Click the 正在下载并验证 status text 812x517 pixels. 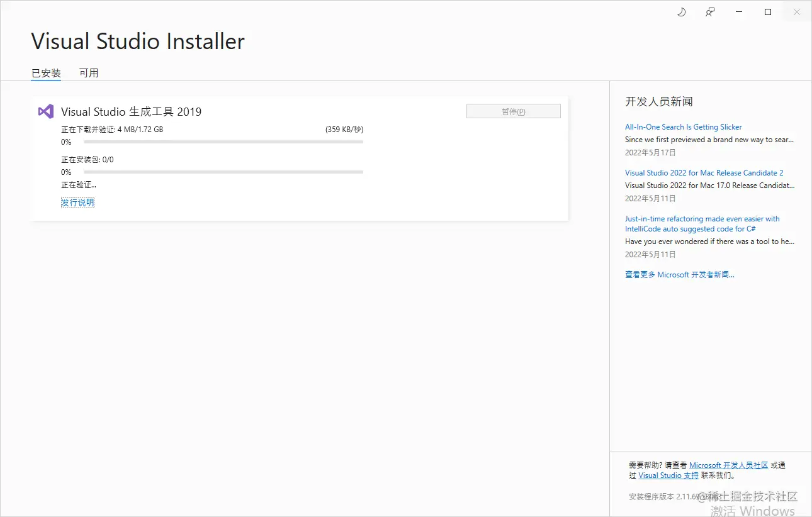coord(112,129)
